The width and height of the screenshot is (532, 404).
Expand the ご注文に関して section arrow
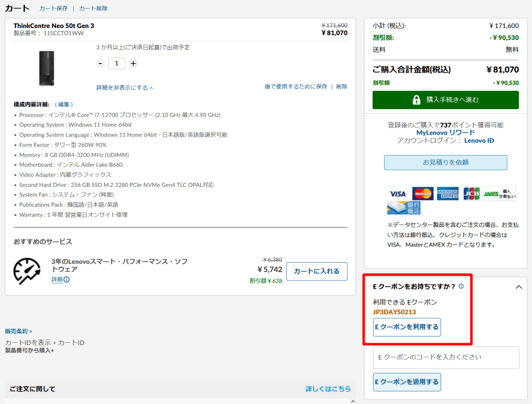click(x=353, y=400)
